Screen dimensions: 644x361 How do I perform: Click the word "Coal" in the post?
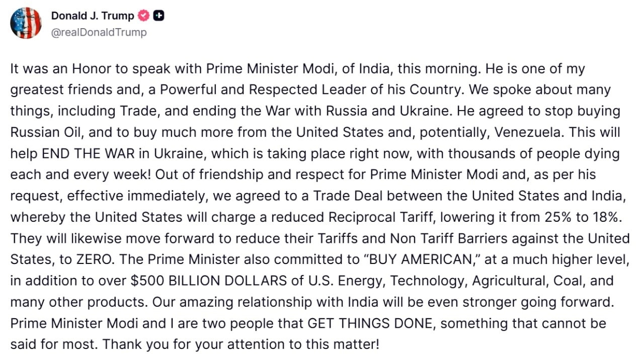[569, 281]
